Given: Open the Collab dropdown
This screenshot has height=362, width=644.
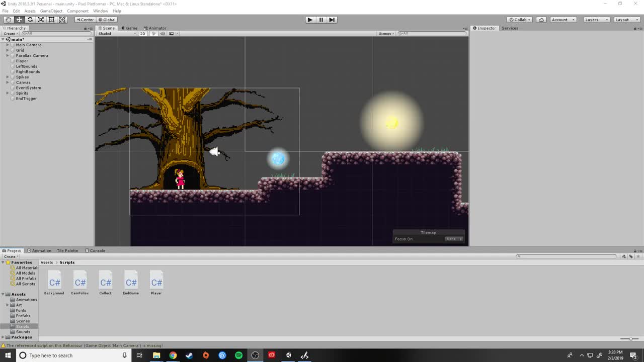Looking at the screenshot, I should pos(520,20).
